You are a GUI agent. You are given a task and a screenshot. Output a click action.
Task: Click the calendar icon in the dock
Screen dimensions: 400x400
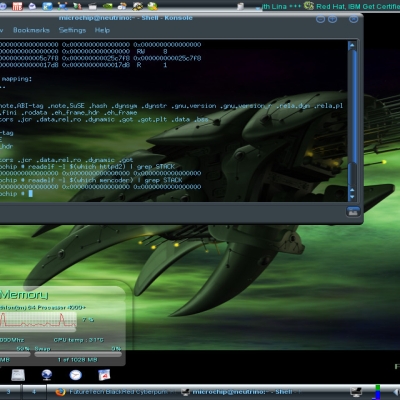pos(104,375)
